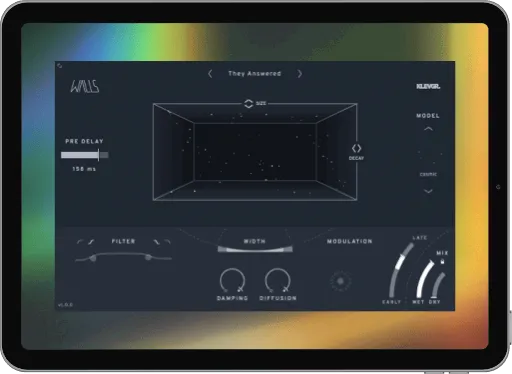Click the Dry level arc slider
The height and width of the screenshot is (374, 512).
click(x=438, y=285)
